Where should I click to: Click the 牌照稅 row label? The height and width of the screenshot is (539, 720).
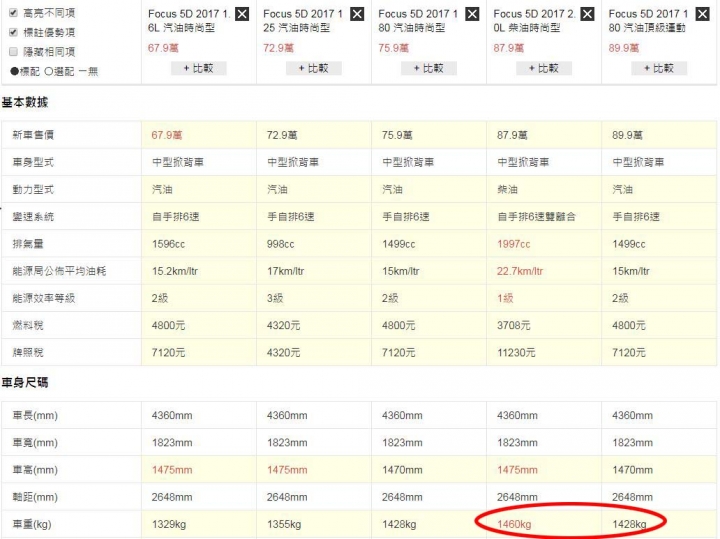point(28,352)
